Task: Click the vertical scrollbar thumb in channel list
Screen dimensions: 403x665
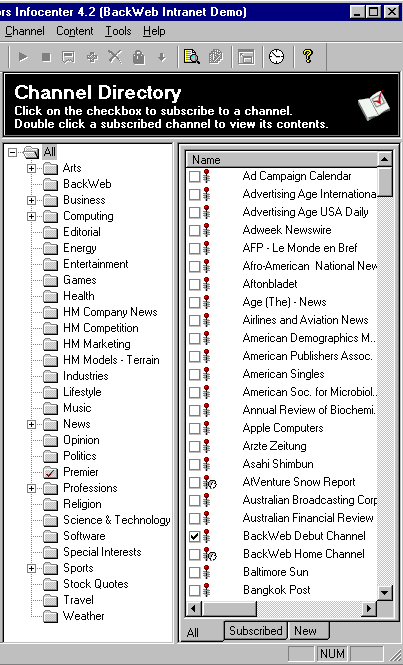Action: tap(384, 182)
